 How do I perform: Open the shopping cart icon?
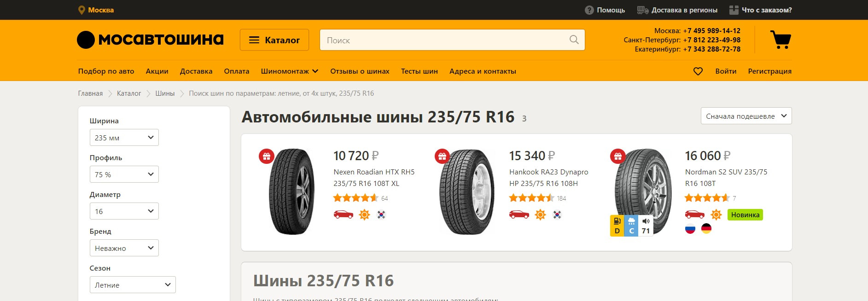coord(781,40)
